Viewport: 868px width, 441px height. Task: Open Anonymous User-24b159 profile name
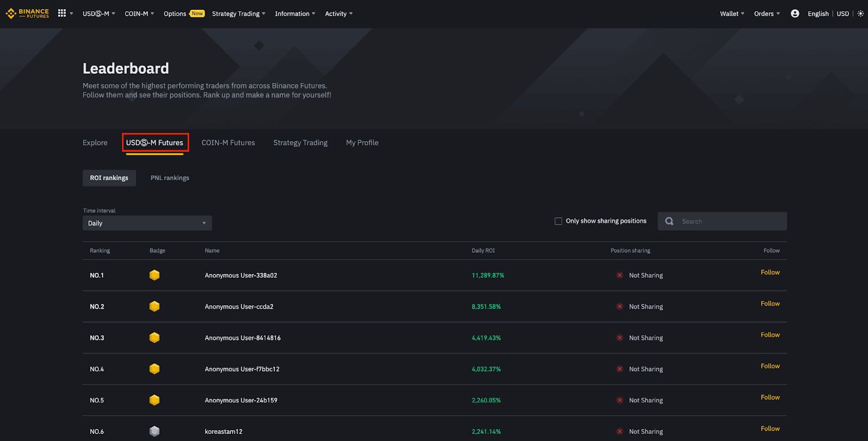tap(241, 400)
